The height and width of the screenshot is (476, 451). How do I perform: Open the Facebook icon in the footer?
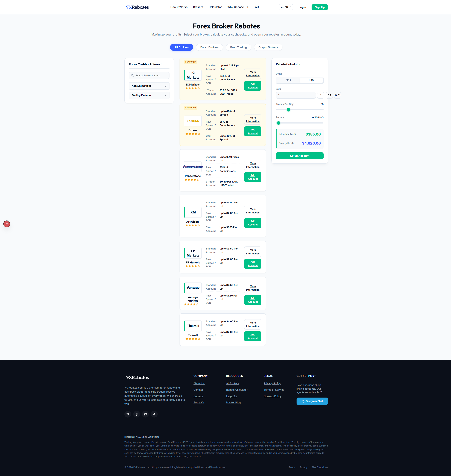click(x=137, y=414)
